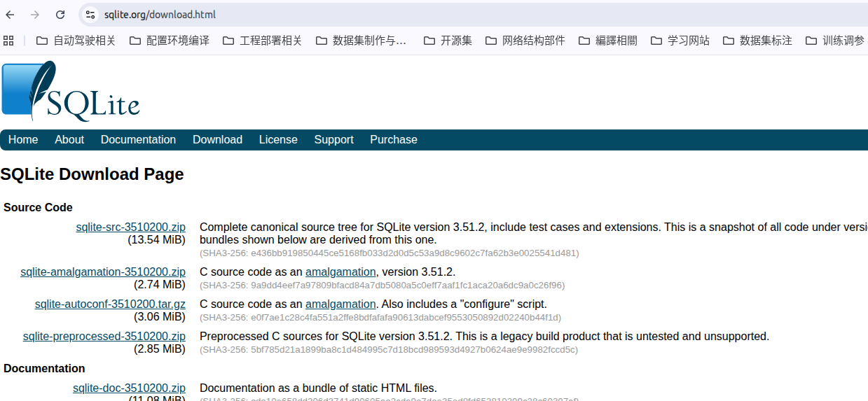Click the 'Complete canonical source tree' description

pos(534,233)
